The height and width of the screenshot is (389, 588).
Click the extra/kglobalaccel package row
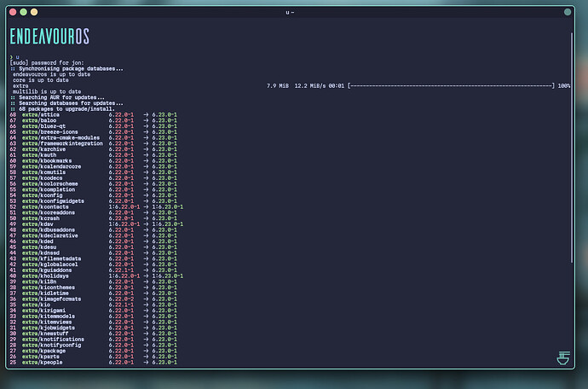click(x=94, y=264)
